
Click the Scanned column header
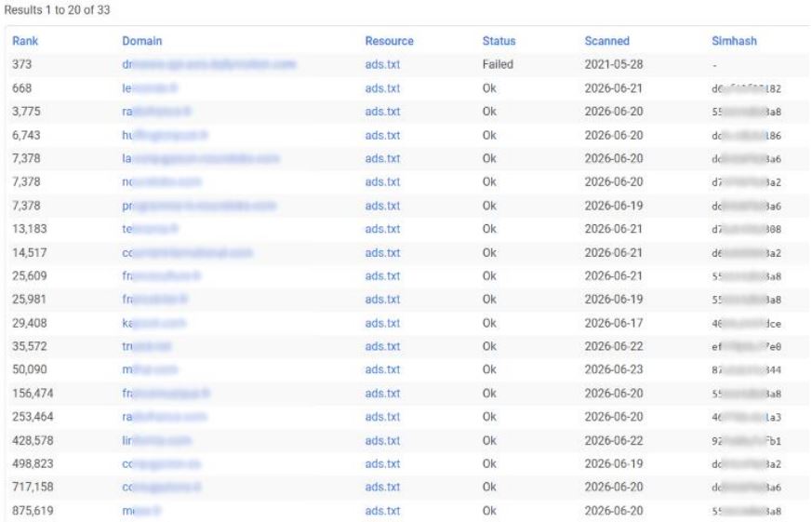pyautogui.click(x=607, y=41)
